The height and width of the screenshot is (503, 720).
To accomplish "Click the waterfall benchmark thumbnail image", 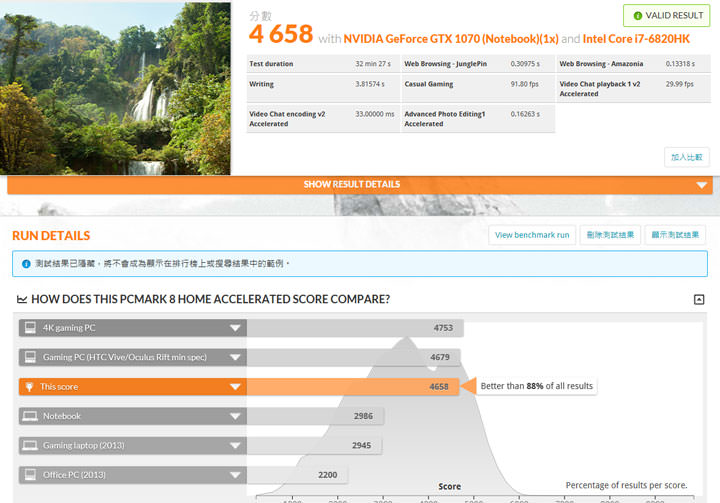I will (116, 87).
